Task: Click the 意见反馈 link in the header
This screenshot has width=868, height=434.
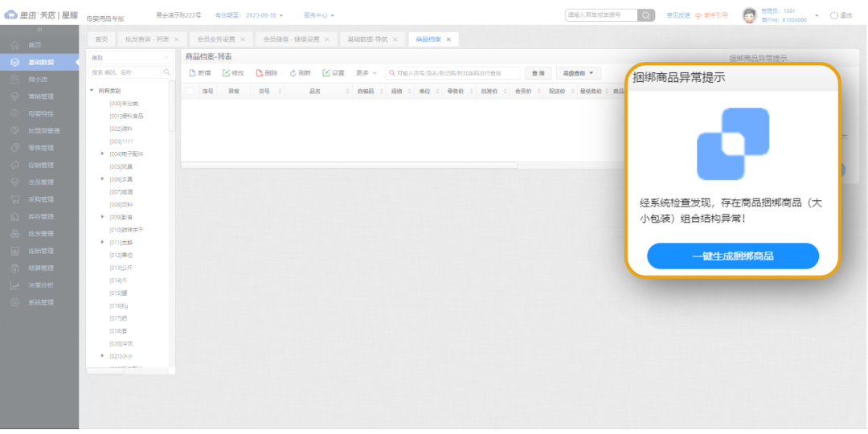Action: pos(678,15)
